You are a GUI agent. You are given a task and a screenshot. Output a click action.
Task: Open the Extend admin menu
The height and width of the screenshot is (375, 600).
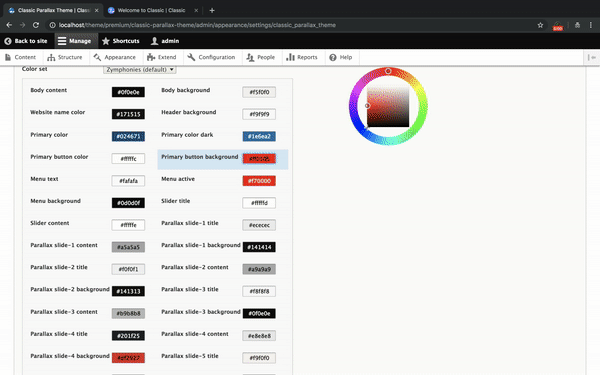click(161, 57)
